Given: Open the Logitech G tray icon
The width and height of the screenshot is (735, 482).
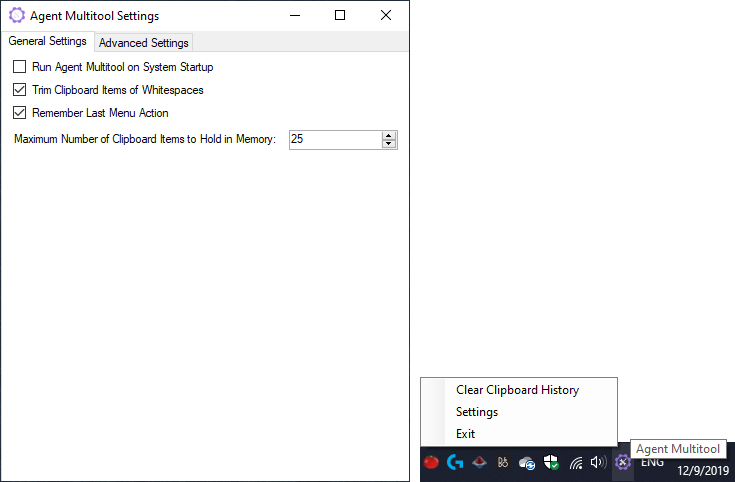Looking at the screenshot, I should (455, 463).
